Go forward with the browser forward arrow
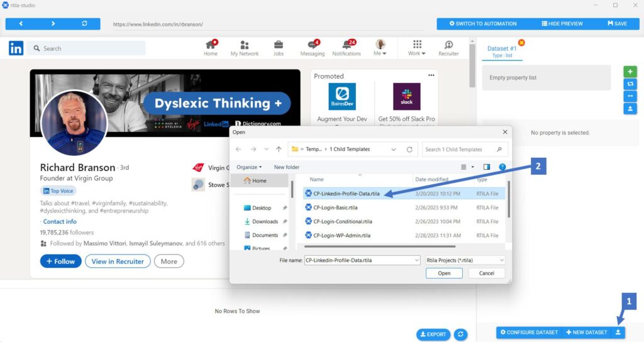Viewport: 644px width, 342px height. [53, 24]
